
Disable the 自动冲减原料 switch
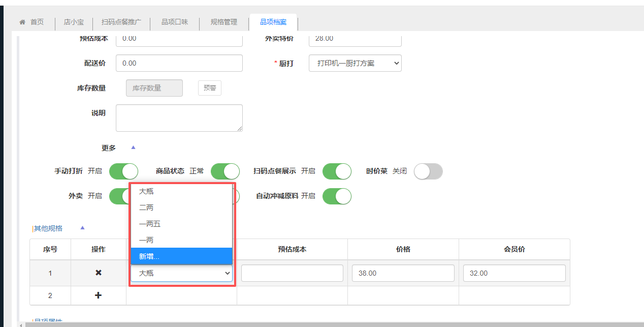pyautogui.click(x=337, y=196)
